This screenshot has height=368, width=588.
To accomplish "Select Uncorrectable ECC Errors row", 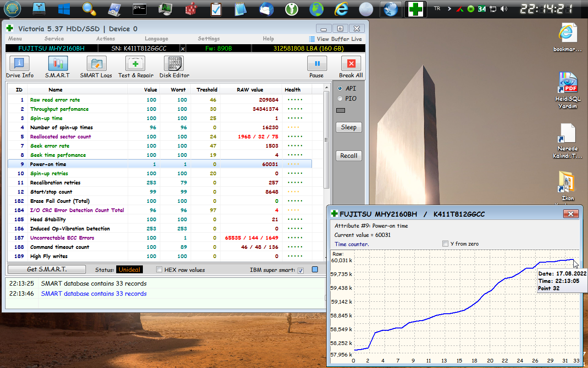I will coord(160,238).
